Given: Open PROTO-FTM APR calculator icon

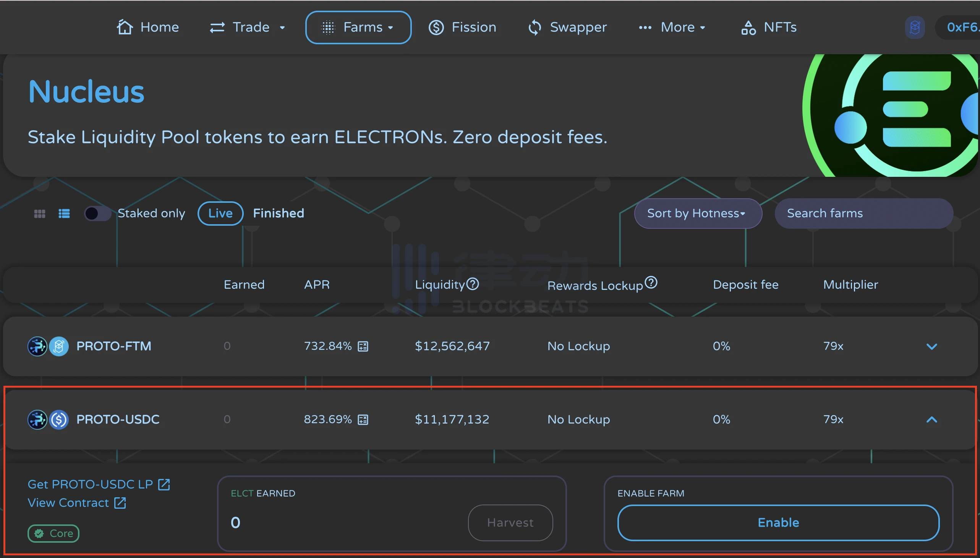Looking at the screenshot, I should tap(363, 346).
